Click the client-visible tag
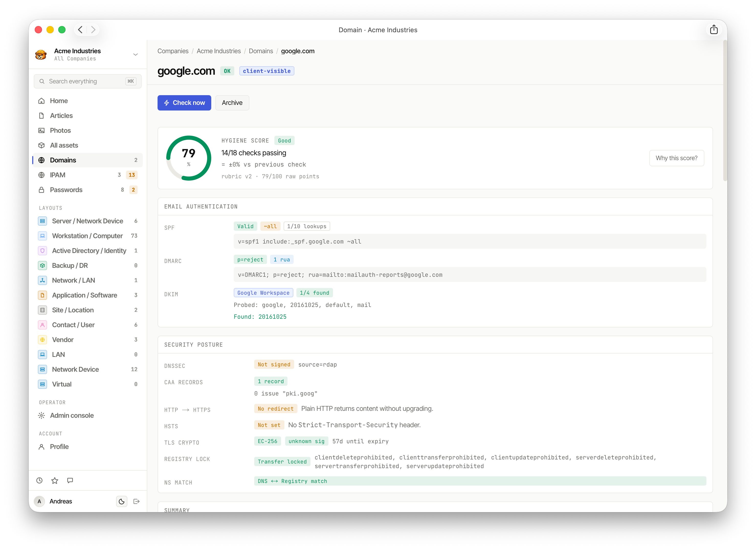This screenshot has height=550, width=756. pos(267,71)
